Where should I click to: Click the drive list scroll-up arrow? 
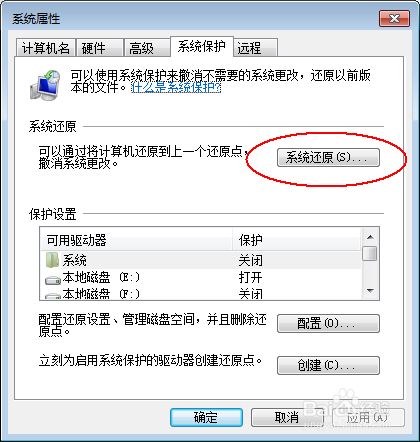pyautogui.click(x=370, y=237)
